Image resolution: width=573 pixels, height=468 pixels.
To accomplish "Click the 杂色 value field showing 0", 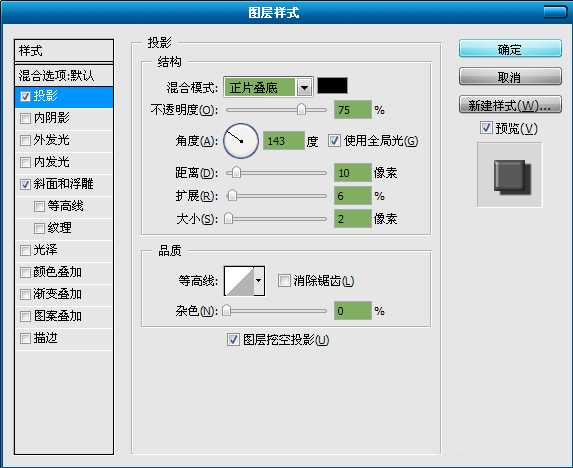I will [x=353, y=311].
